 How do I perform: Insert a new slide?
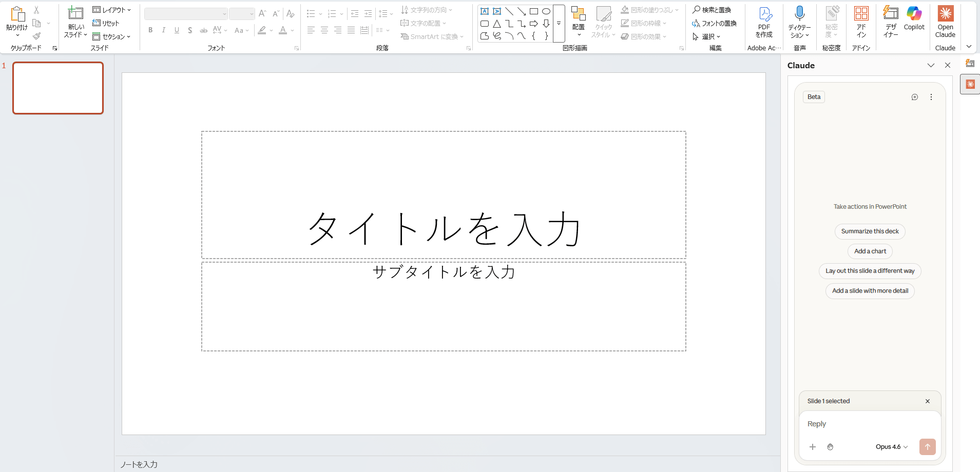(75, 14)
